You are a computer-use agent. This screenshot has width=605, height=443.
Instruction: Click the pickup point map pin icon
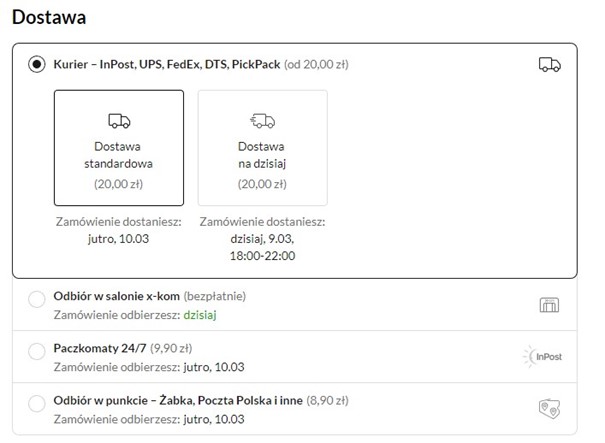pos(548,407)
